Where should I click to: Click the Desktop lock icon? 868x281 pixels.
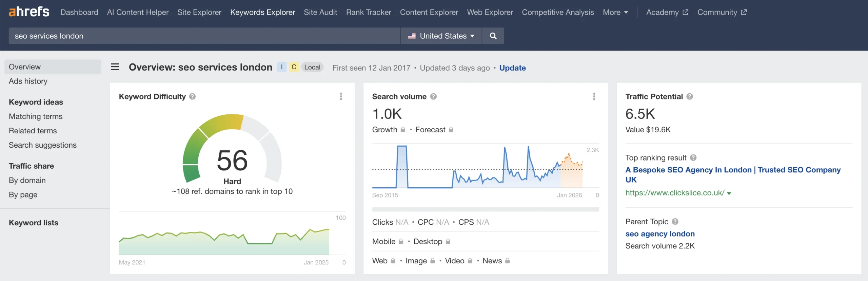(x=448, y=242)
